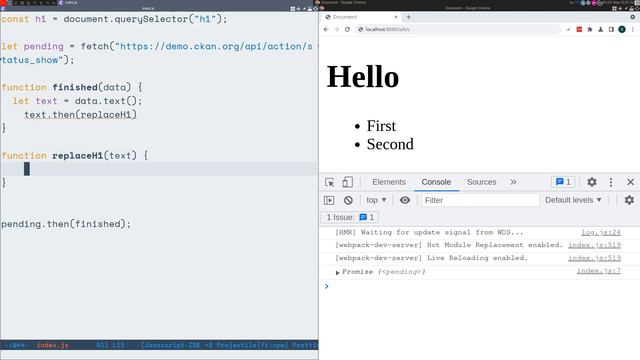Toggle the device toolbar icon
Image resolution: width=640 pixels, height=360 pixels.
(347, 182)
